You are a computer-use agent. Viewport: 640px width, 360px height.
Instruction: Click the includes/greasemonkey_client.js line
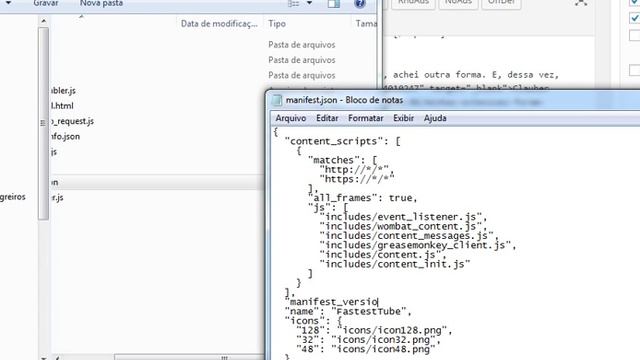(418, 245)
